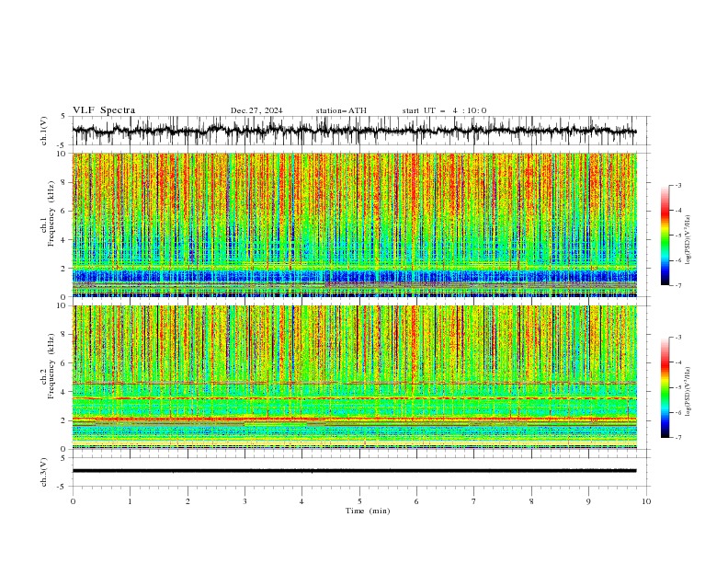Select the date text "Dec. 27, 2024"

[256, 110]
